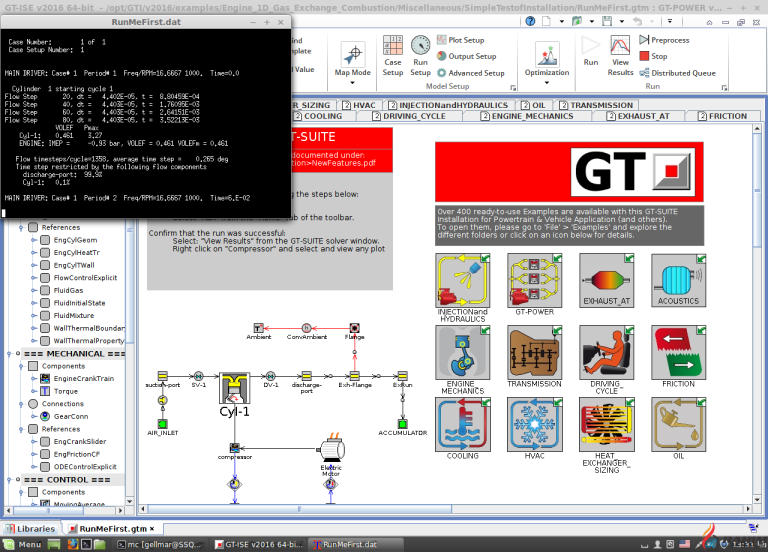The image size is (768, 552).
Task: Open the quick access customize dropdown
Action: click(670, 21)
